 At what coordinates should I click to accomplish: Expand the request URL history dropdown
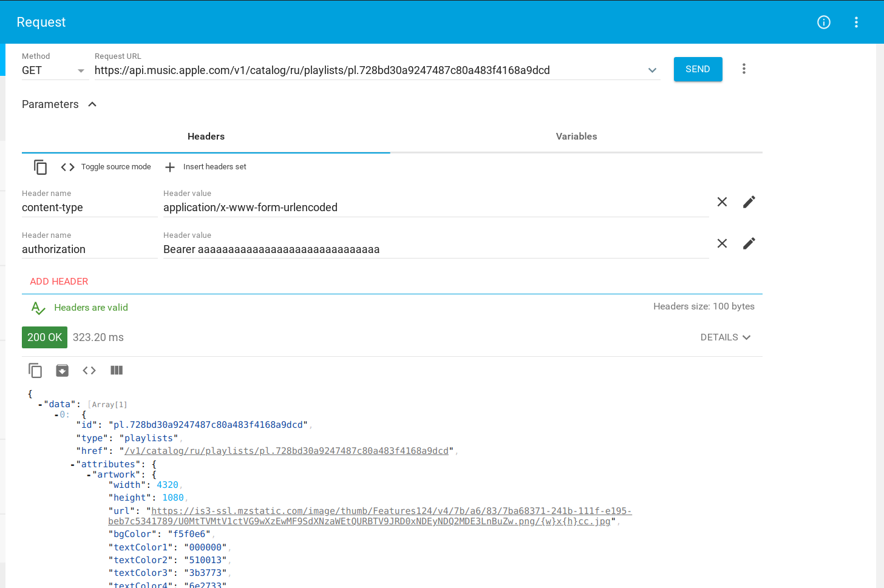[652, 70]
